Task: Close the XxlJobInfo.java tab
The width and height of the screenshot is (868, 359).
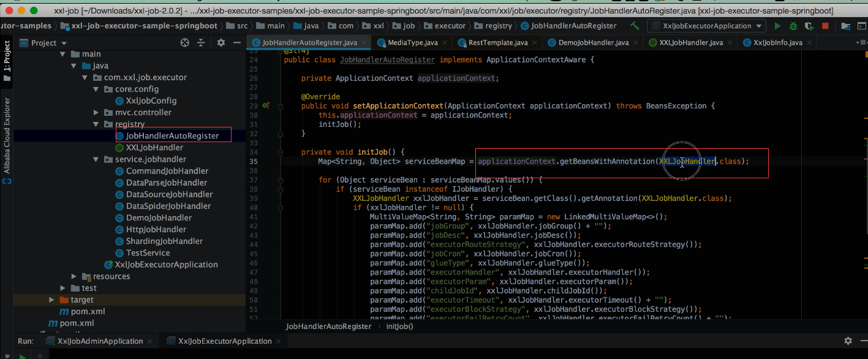Action: (809, 43)
